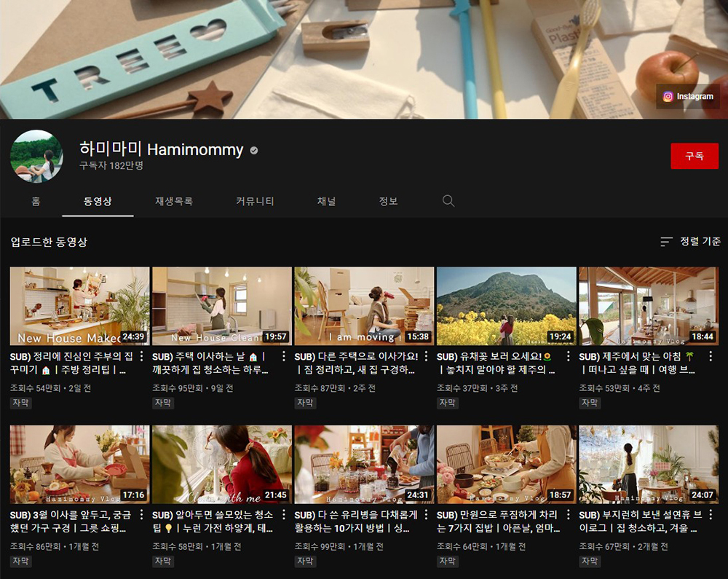
Task: Open video titled 유채꽃 보러 오세요
Action: click(x=496, y=363)
